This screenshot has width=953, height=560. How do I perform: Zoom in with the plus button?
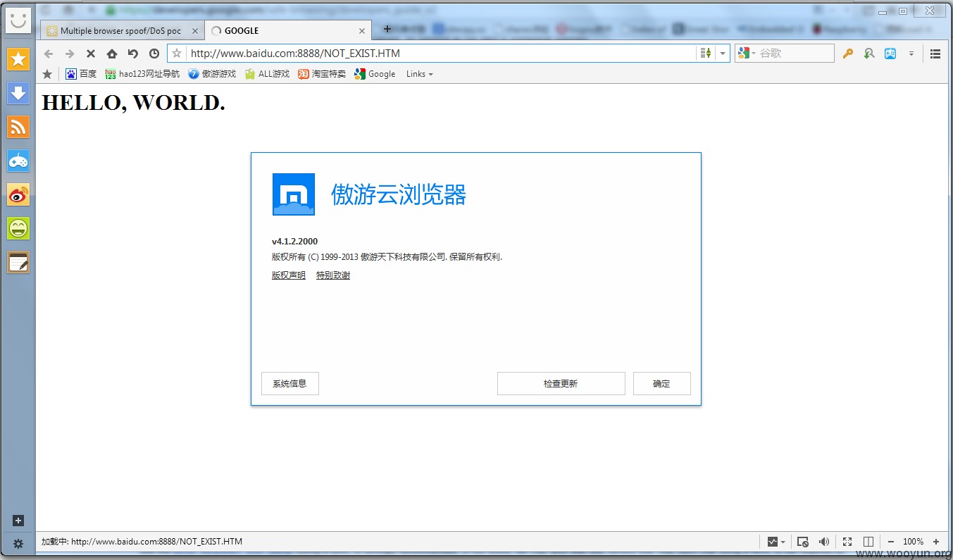coord(936,542)
